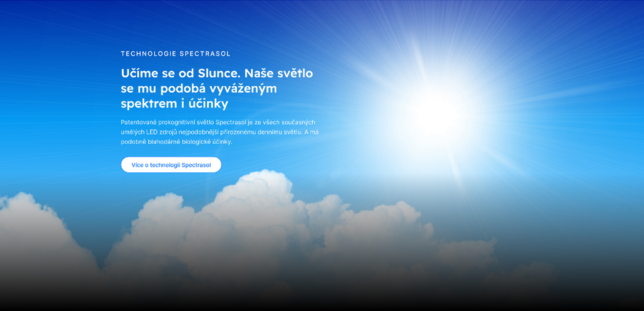Click the paragraph starting 'Patentované prokognitivní světlo'
This screenshot has width=644, height=311.
[x=220, y=132]
